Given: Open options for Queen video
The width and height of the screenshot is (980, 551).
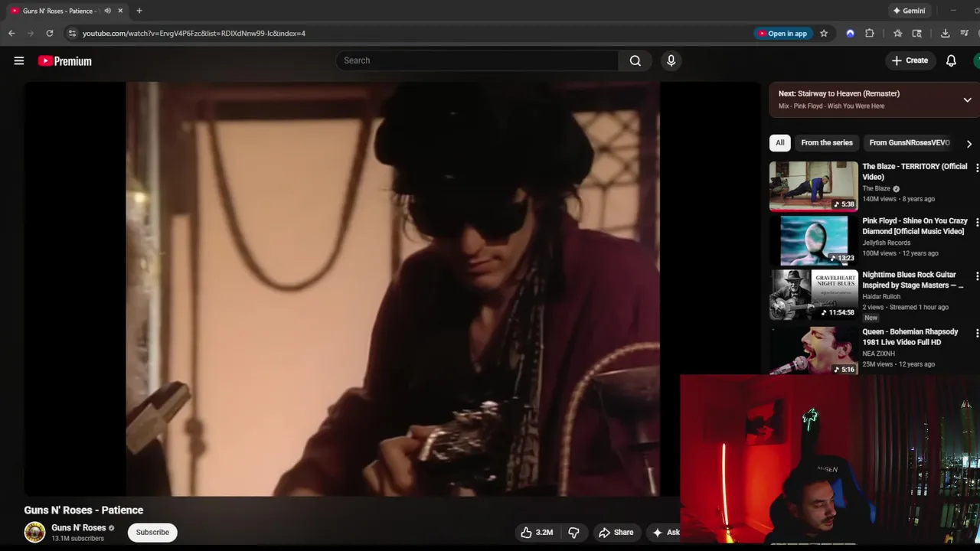Looking at the screenshot, I should click(x=976, y=333).
